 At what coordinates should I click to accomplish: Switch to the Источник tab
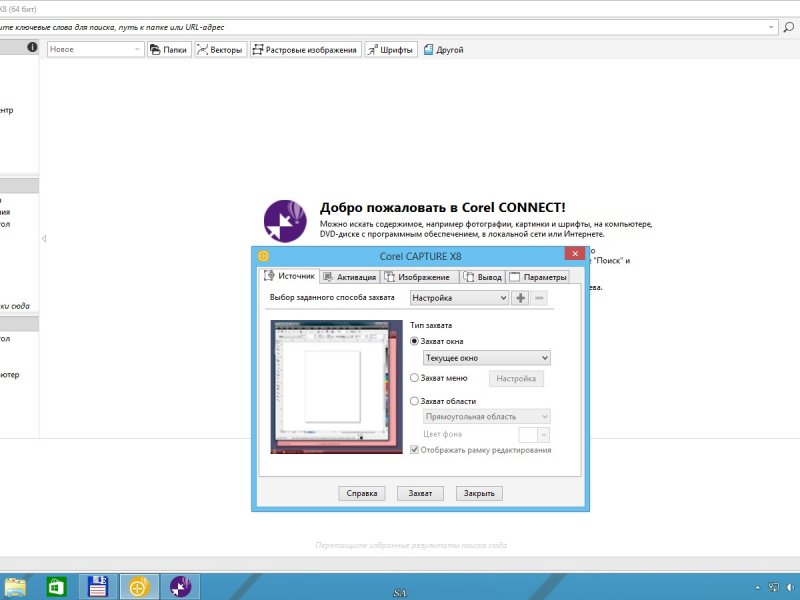point(289,276)
